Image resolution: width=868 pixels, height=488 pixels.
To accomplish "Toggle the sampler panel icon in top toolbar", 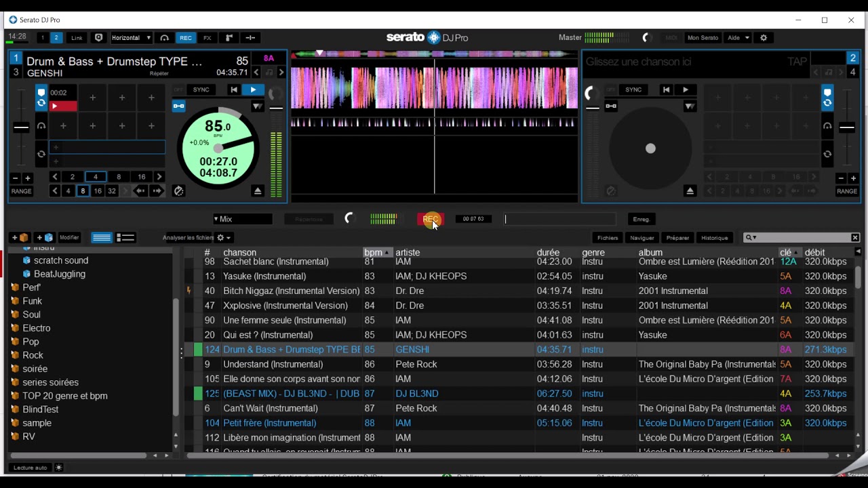I will tap(229, 38).
